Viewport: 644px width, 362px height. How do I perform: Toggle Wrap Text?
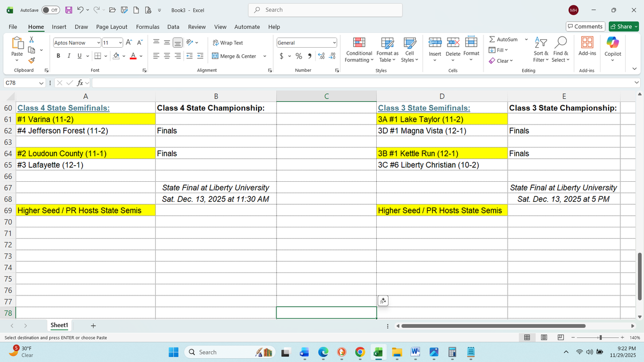pyautogui.click(x=228, y=42)
